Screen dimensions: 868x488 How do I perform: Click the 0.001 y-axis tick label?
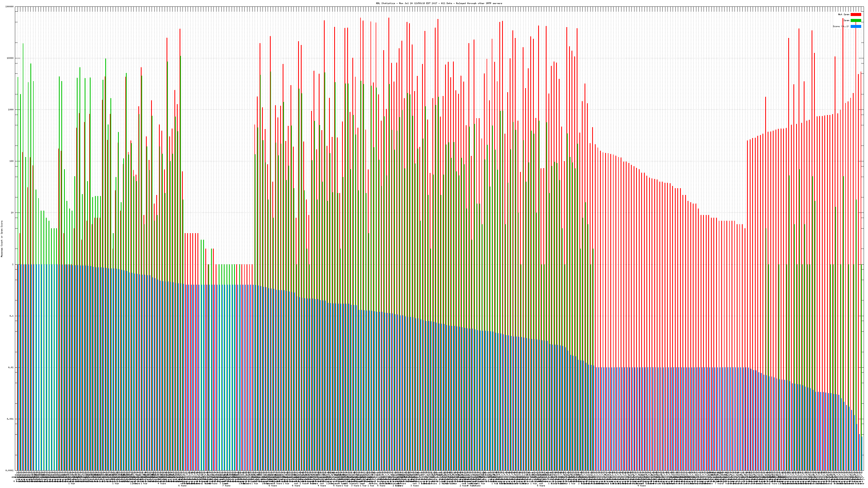pos(11,419)
